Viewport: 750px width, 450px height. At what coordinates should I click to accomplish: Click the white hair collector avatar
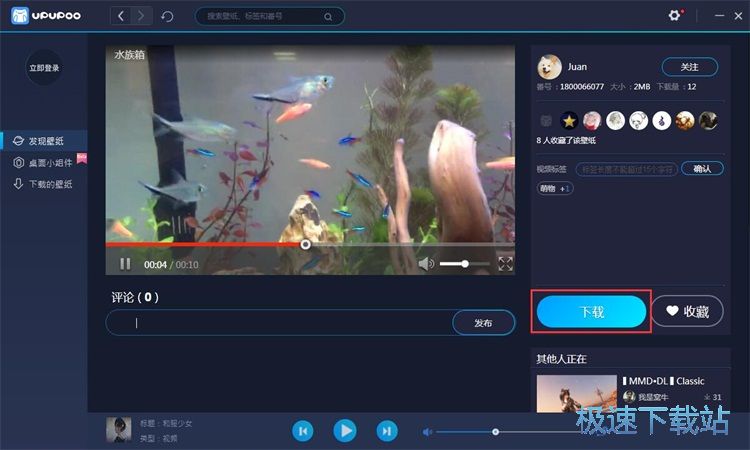point(615,121)
